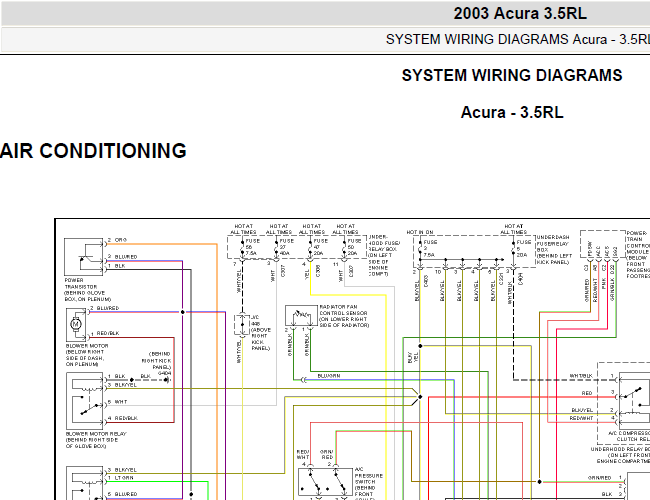The height and width of the screenshot is (500, 650).
Task: Click the Power Transistor symbol in diagram
Action: pyautogui.click(x=83, y=257)
